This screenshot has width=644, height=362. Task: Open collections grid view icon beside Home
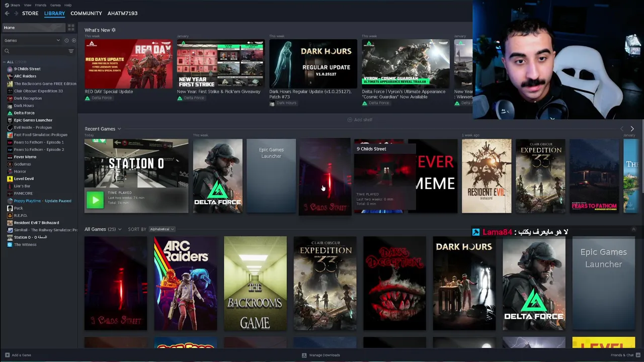(71, 28)
